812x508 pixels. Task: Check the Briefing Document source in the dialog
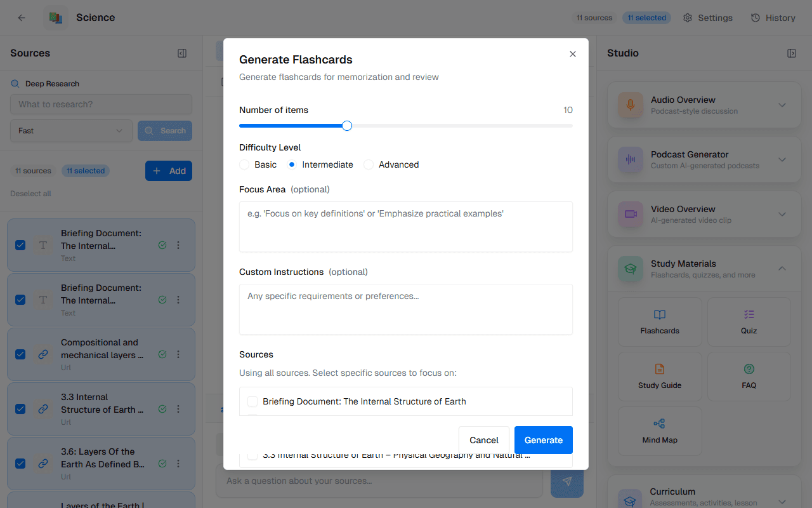coord(252,401)
